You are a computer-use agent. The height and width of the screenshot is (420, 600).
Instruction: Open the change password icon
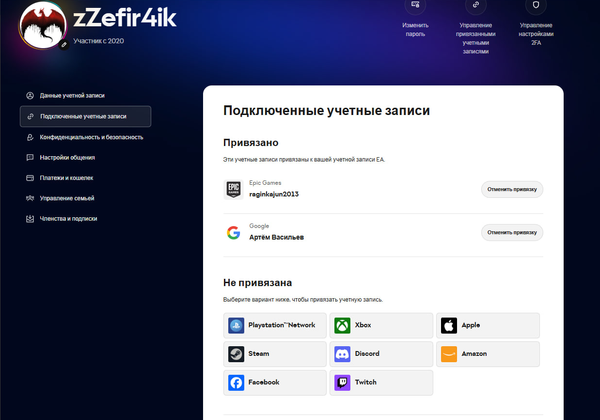[414, 6]
